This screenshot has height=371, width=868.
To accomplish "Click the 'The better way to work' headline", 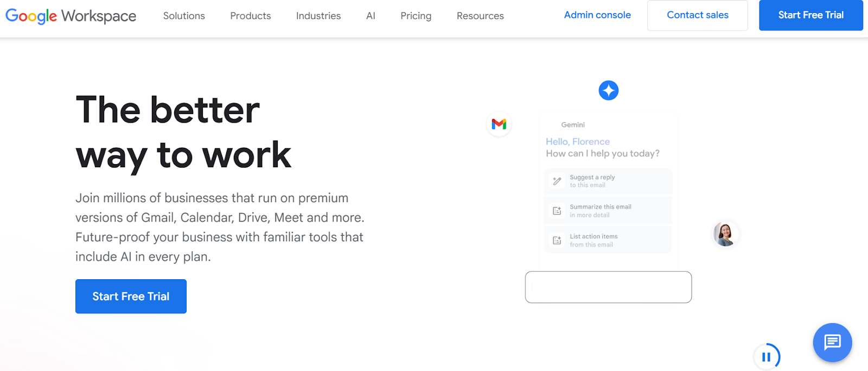I will [x=183, y=133].
